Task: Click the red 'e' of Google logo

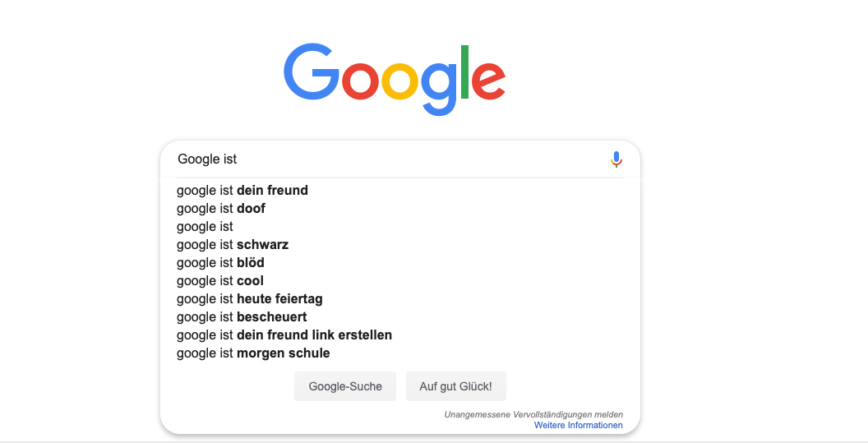Action: pos(489,81)
